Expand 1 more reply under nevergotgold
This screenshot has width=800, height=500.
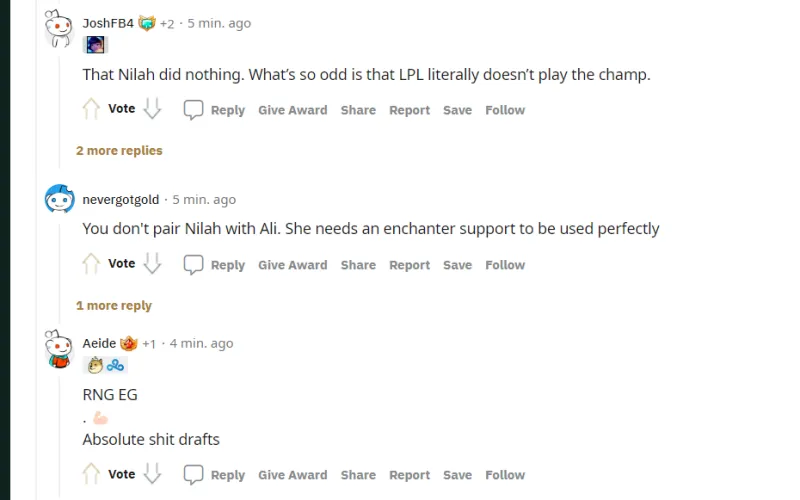pyautogui.click(x=114, y=306)
